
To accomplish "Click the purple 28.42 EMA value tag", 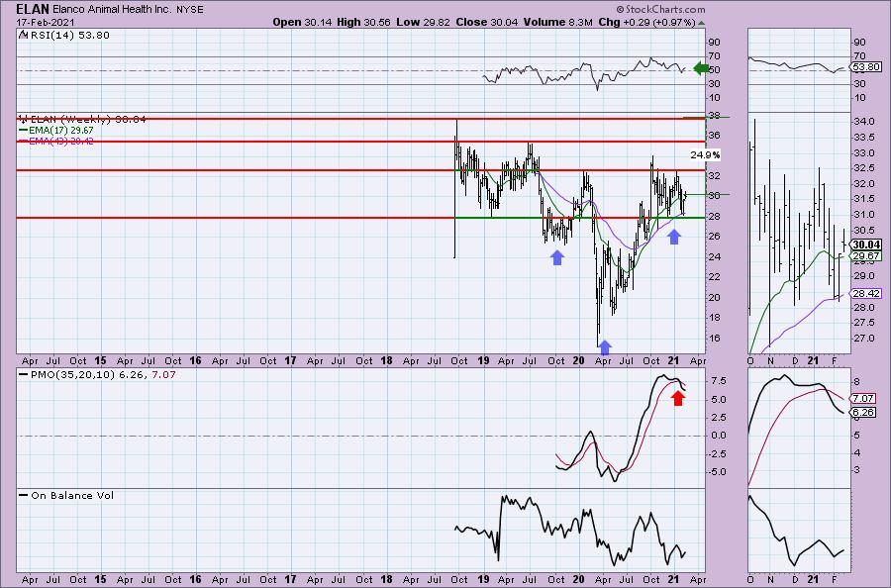I will point(866,294).
